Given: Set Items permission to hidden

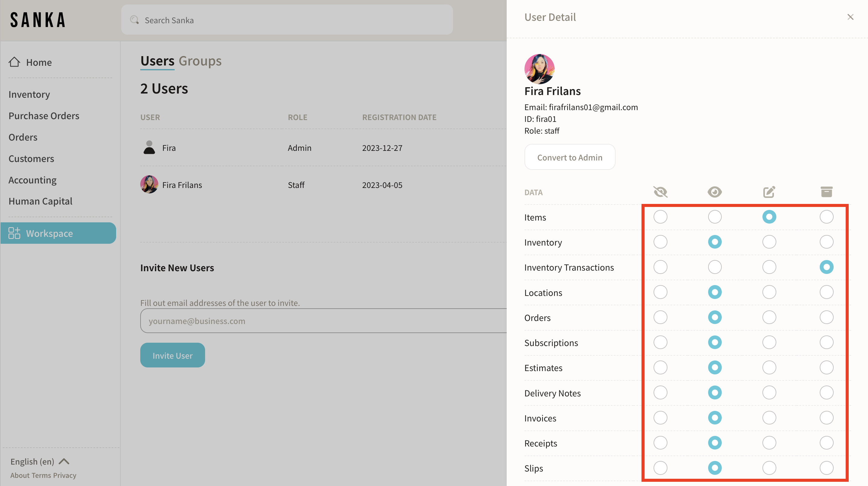Looking at the screenshot, I should (x=660, y=217).
